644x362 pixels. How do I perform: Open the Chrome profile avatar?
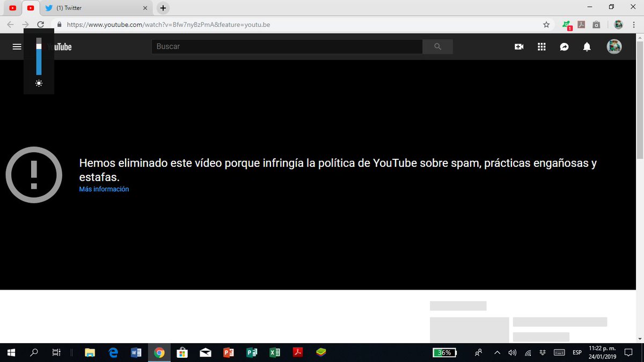(618, 24)
